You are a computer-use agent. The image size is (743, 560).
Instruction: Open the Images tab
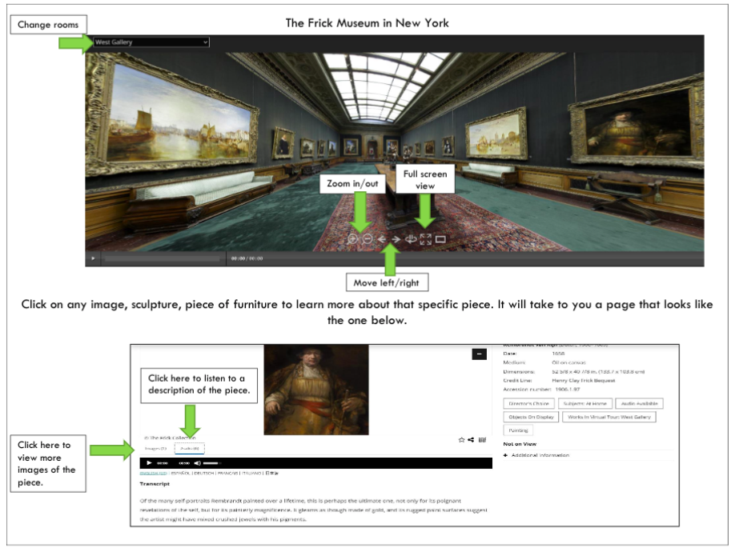coord(155,448)
